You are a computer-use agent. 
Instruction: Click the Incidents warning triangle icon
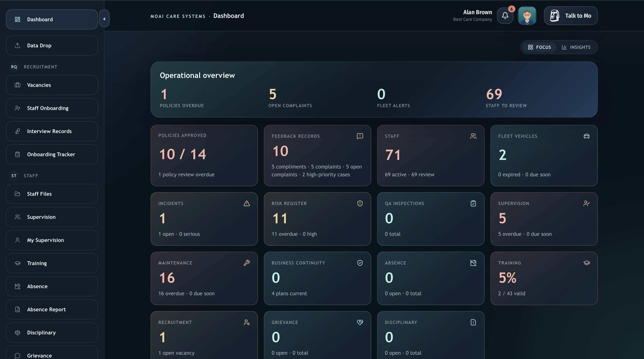247,204
